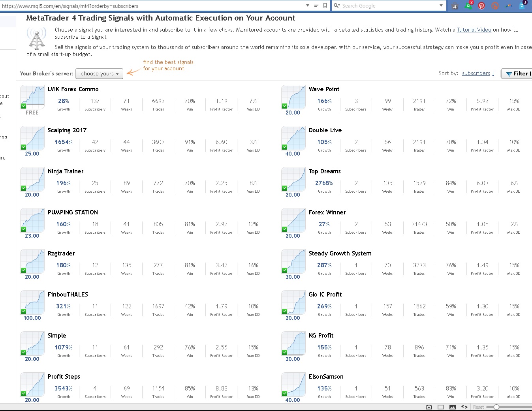This screenshot has width=532, height=411.
Task: Open Steady Growth System chart thumbnail
Action: tap(293, 261)
